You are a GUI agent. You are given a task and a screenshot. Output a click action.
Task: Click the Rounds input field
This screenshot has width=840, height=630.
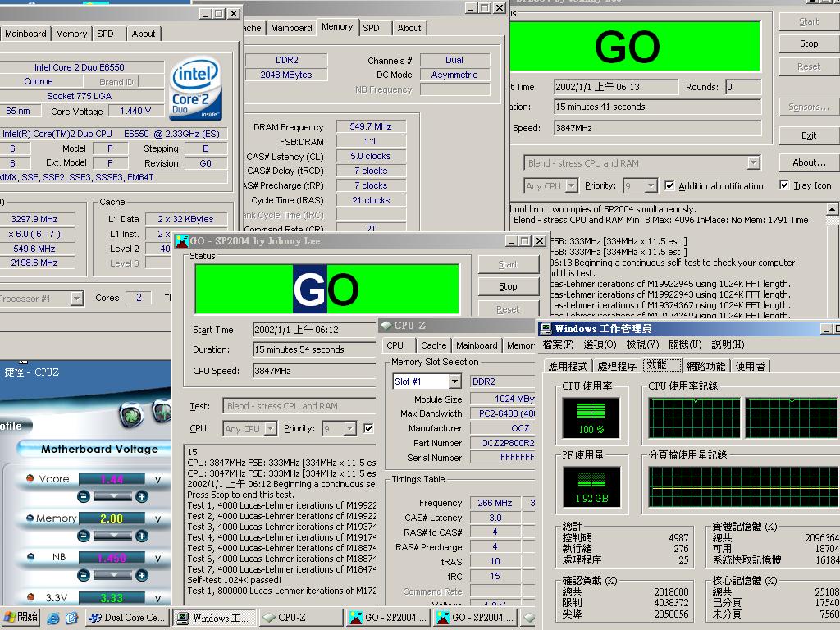coord(743,87)
